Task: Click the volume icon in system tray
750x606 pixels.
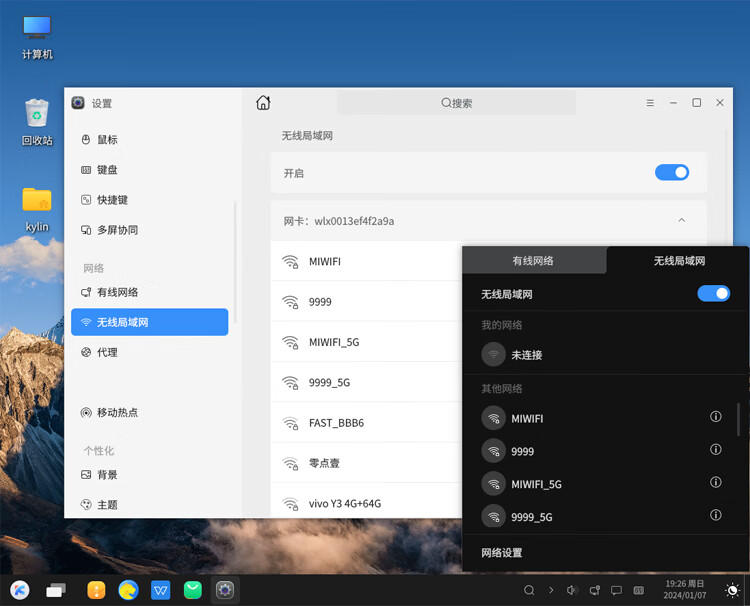Action: click(573, 590)
